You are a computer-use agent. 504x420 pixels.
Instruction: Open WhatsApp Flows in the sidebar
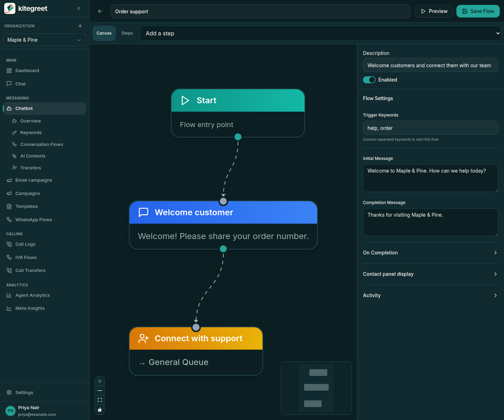click(34, 220)
